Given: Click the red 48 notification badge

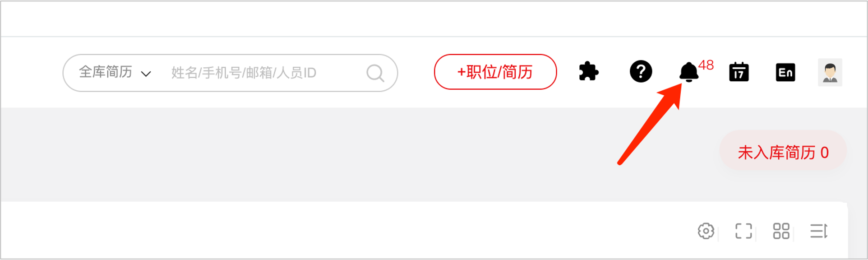Looking at the screenshot, I should tap(706, 65).
